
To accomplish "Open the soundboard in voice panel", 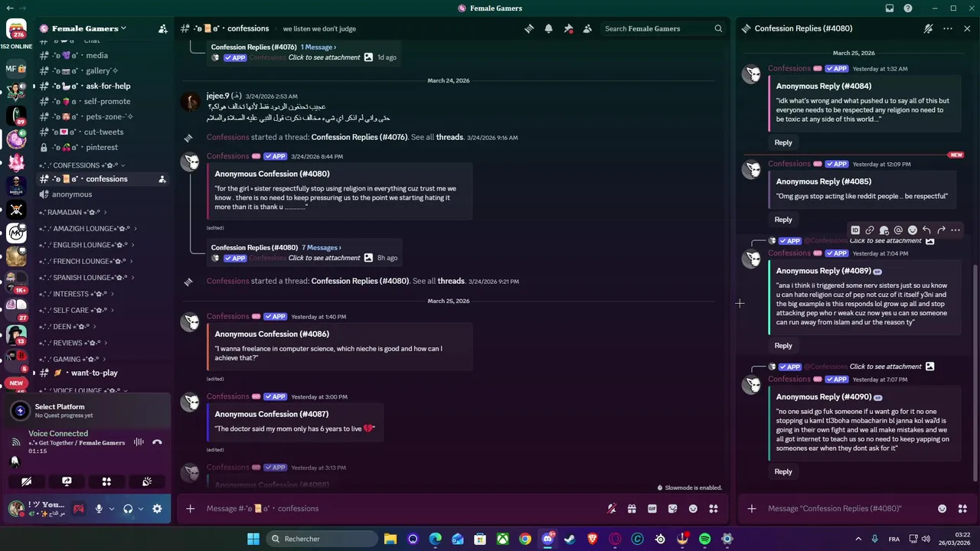I will pos(146,481).
